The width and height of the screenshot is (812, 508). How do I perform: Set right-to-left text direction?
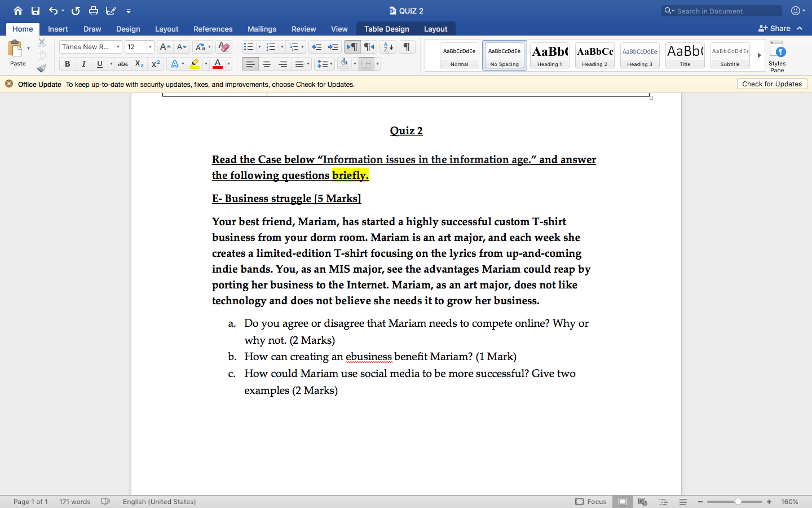(x=369, y=47)
